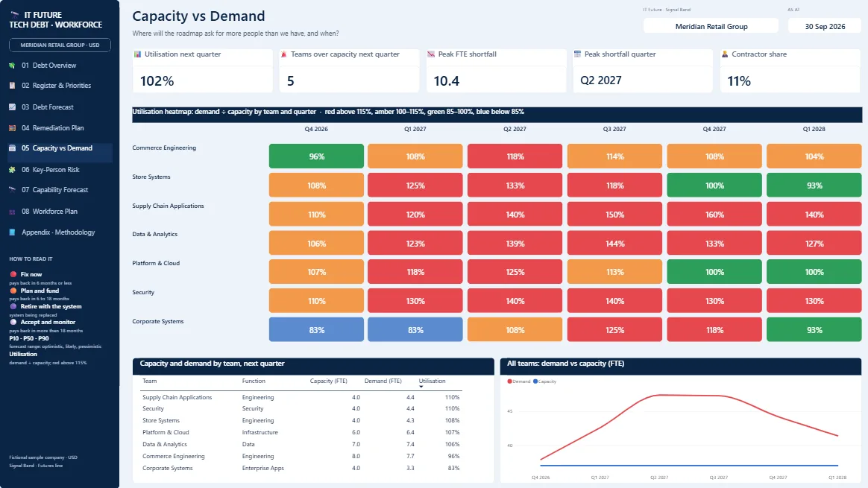Click the Q2 2027 heatmap column header
The height and width of the screenshot is (488, 868).
(515, 129)
